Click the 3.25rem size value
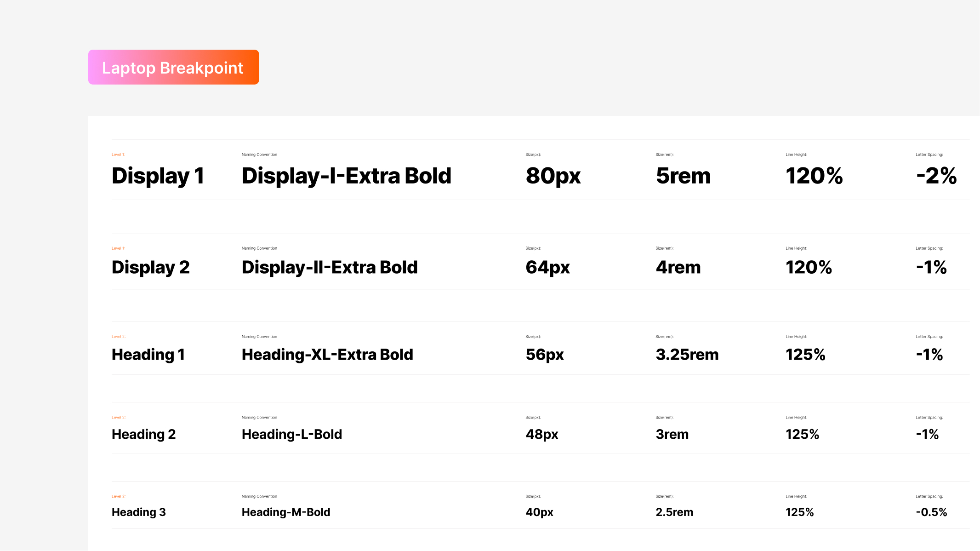 pyautogui.click(x=687, y=355)
